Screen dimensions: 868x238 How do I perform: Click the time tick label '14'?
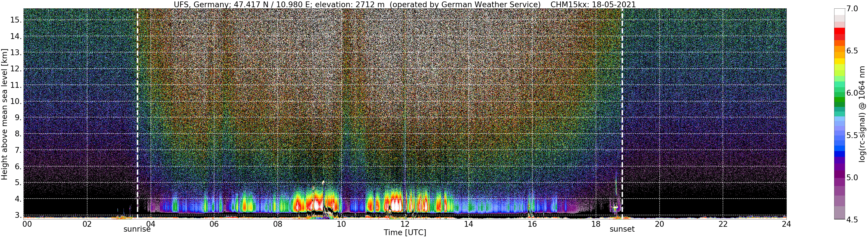(x=468, y=224)
